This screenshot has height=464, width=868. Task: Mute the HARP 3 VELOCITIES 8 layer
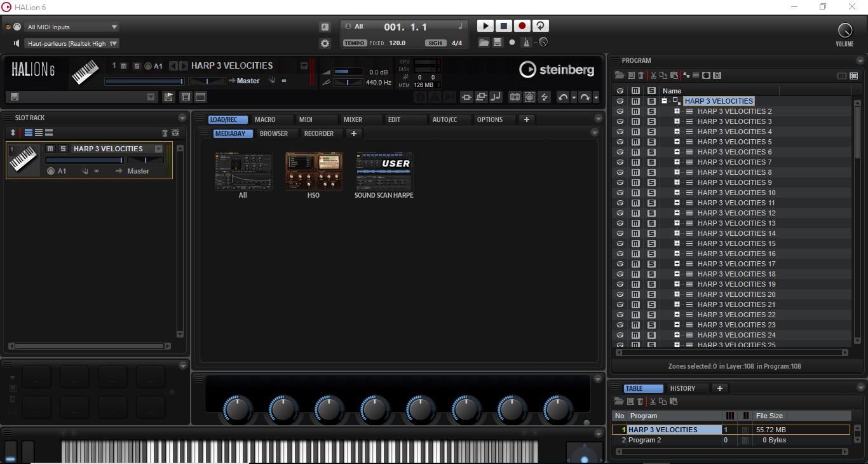coord(635,172)
